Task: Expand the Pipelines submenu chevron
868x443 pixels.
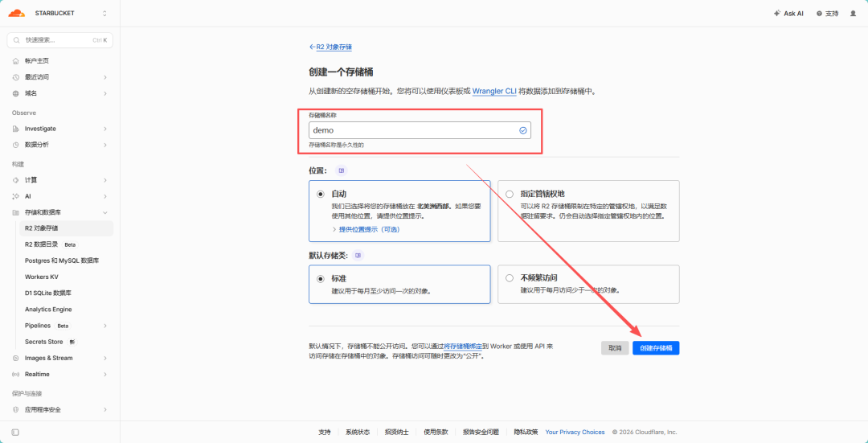Action: click(105, 326)
